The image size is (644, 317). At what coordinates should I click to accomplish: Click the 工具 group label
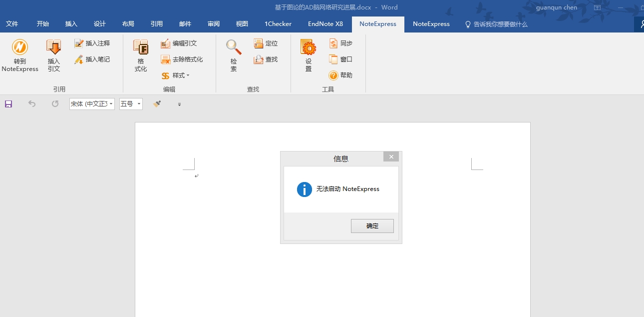328,89
